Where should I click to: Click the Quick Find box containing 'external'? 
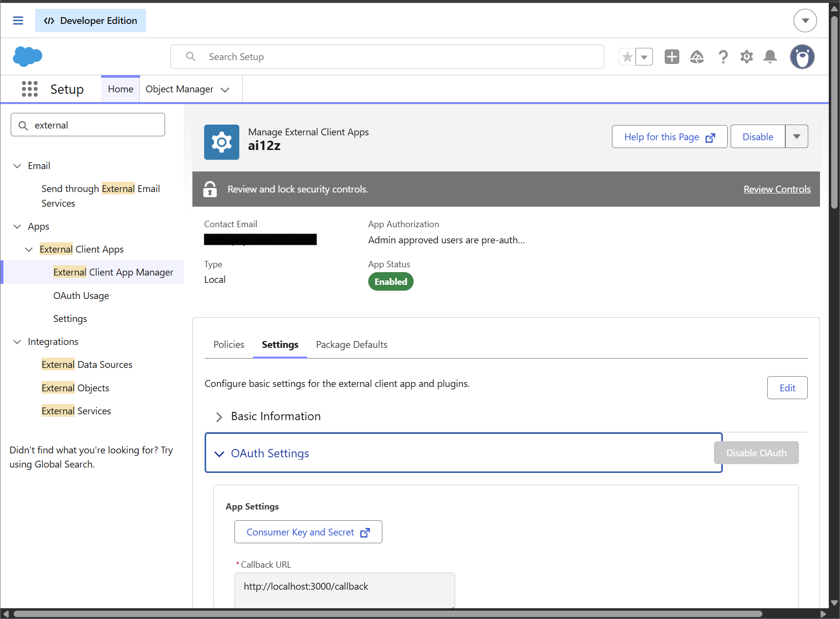pos(88,125)
